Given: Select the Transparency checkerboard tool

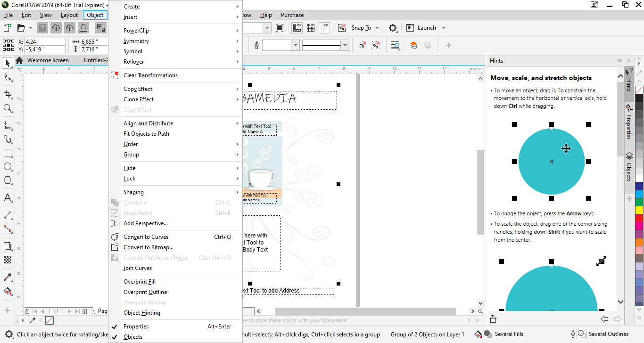Looking at the screenshot, I should [x=8, y=260].
